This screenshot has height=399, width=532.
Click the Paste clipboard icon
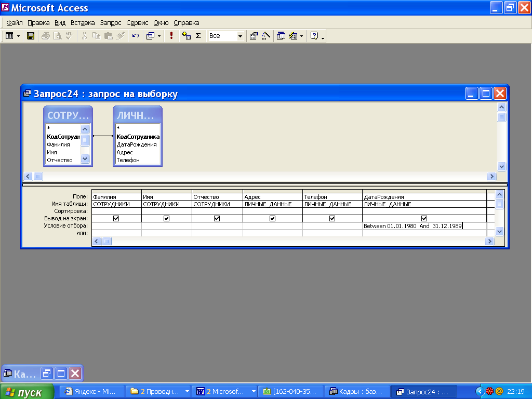(108, 36)
